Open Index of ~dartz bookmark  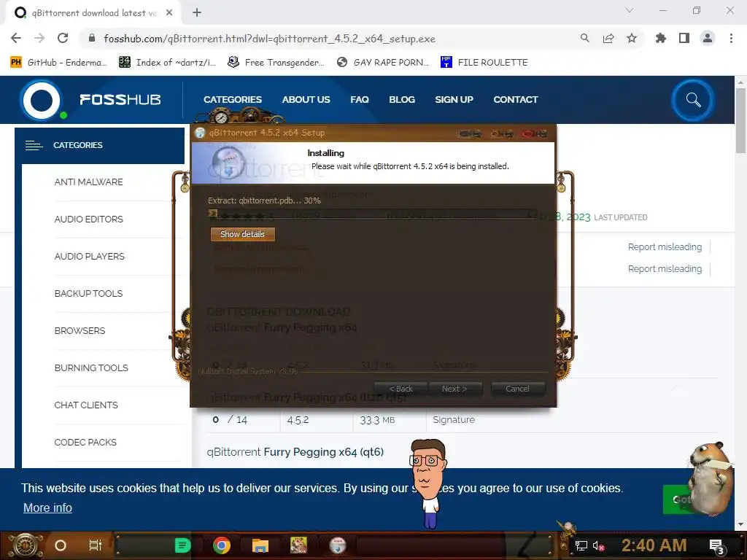pos(167,63)
